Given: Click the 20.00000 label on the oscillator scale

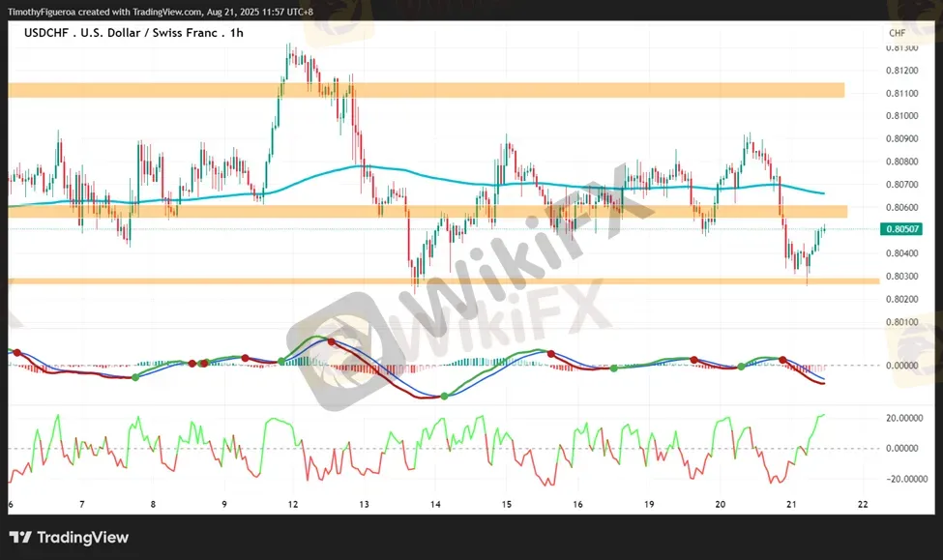Looking at the screenshot, I should tap(905, 418).
